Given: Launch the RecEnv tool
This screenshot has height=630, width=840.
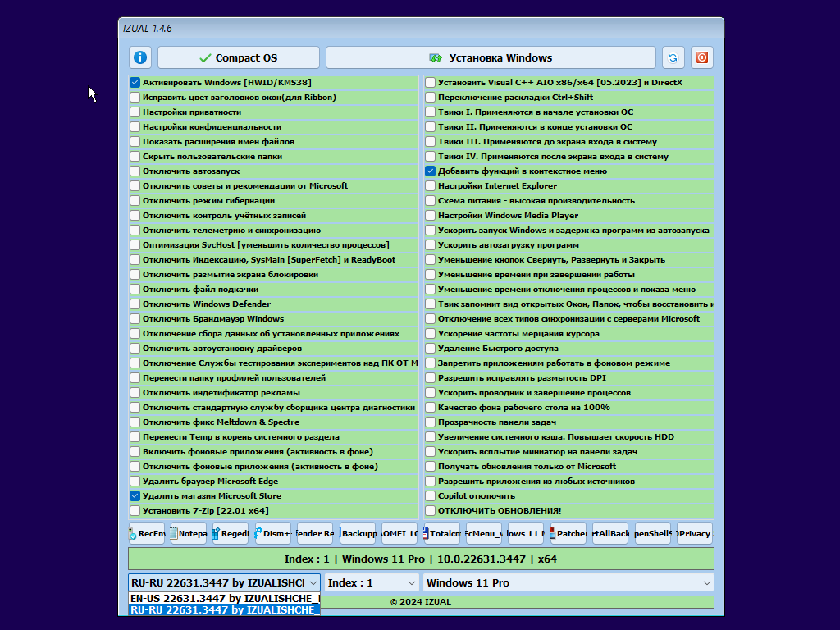Looking at the screenshot, I should click(x=147, y=533).
